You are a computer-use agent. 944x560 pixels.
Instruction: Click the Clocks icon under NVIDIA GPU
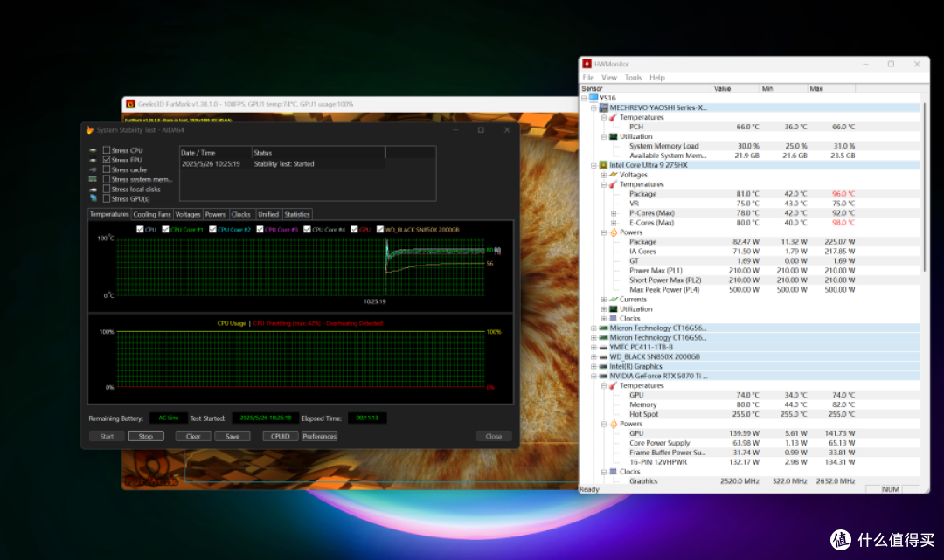click(614, 472)
